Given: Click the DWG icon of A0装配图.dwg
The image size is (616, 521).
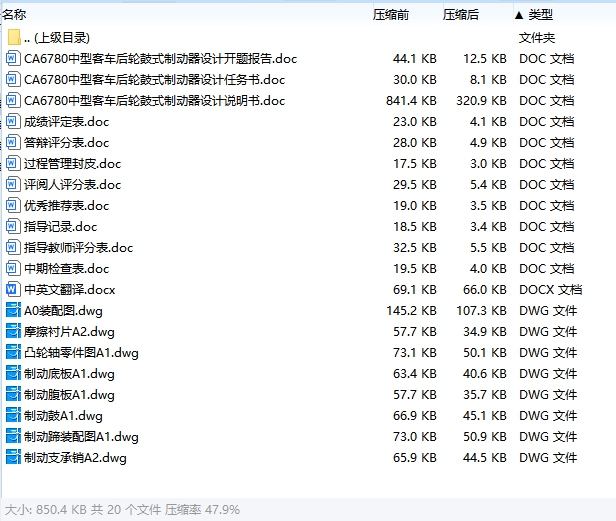Looking at the screenshot, I should point(13,311).
